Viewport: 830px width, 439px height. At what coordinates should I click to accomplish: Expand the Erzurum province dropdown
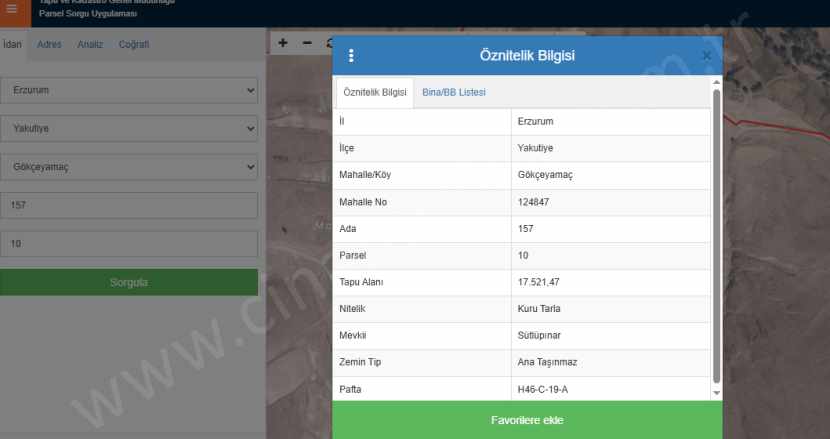click(129, 90)
